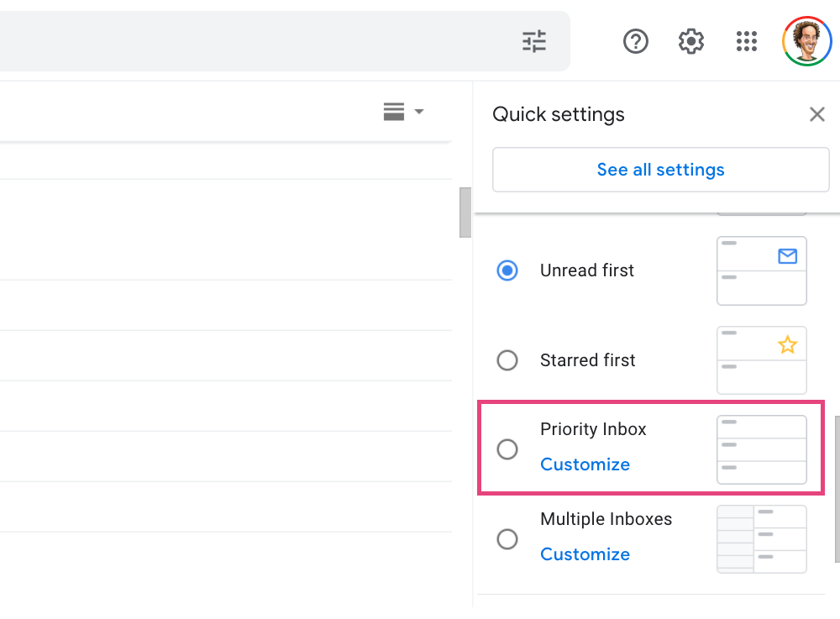Click the star icon in Starred first preview
Screen dimensions: 840x619
[x=787, y=345]
